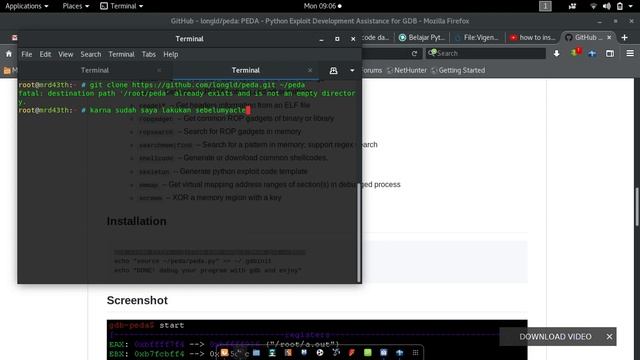Click the Firefox home icon
The width and height of the screenshot is (640, 360).
(x=9, y=53)
